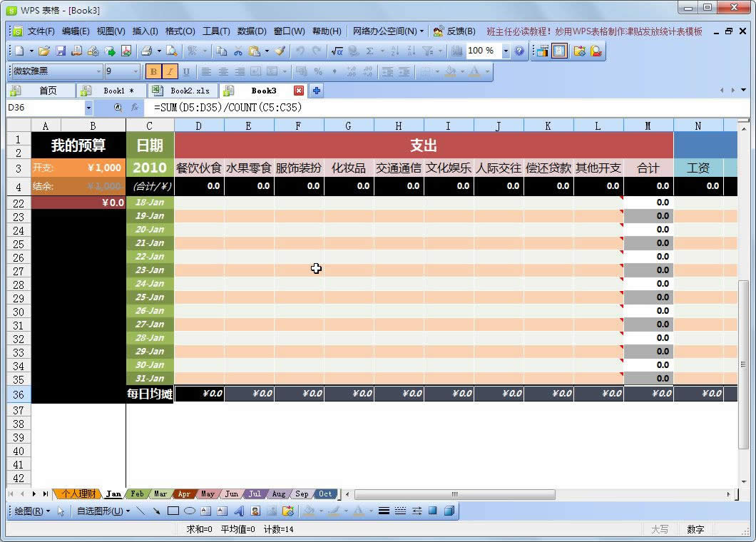Click the horizontal scrollbar thumb
This screenshot has height=542, width=756.
click(454, 494)
